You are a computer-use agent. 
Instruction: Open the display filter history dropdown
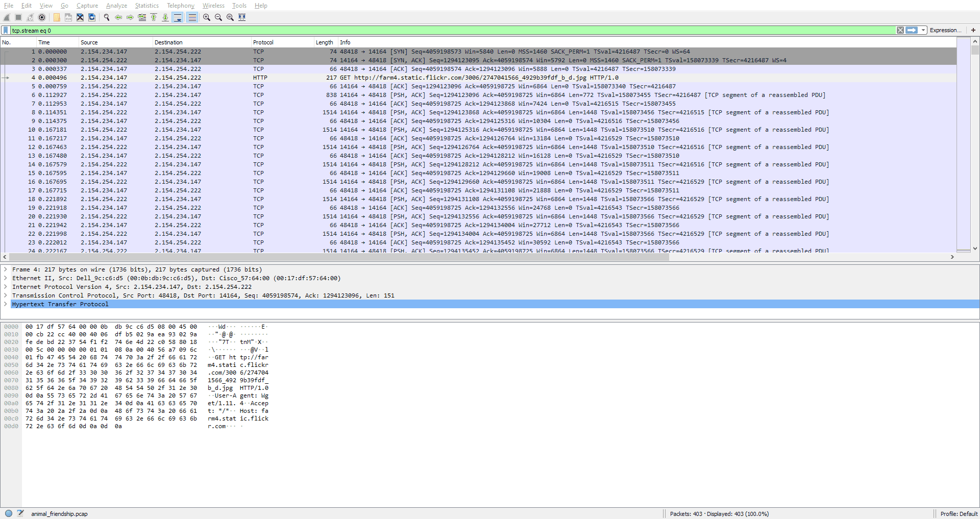923,31
